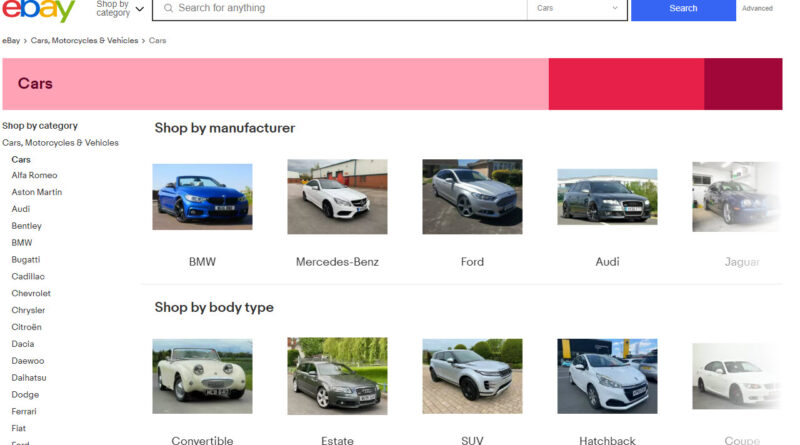Open Cars, Motorcycles & Vehicles in sidebar
Screen dimensions: 800x445
coord(60,143)
